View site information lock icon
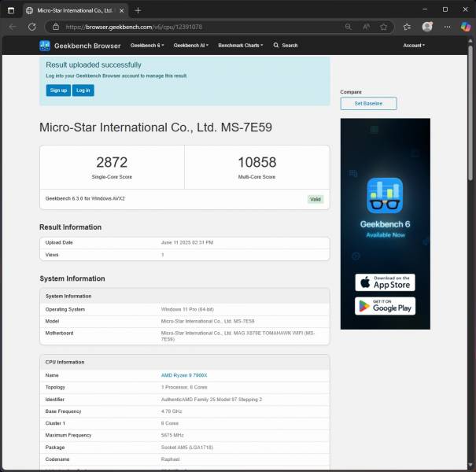476x472 pixels. [56, 27]
